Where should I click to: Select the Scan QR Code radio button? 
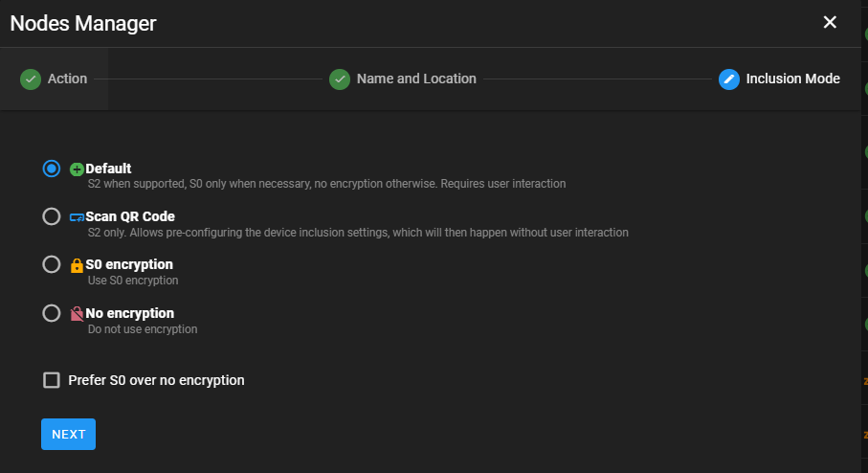[x=52, y=216]
